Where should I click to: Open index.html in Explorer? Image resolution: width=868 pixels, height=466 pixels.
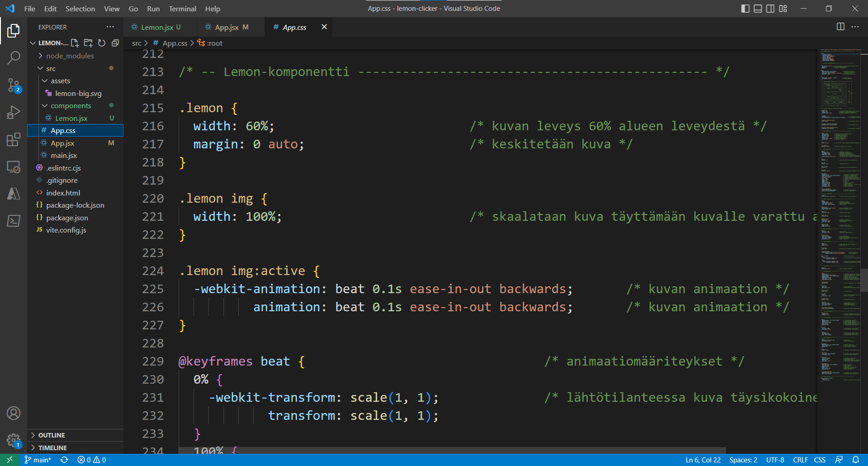(75, 193)
